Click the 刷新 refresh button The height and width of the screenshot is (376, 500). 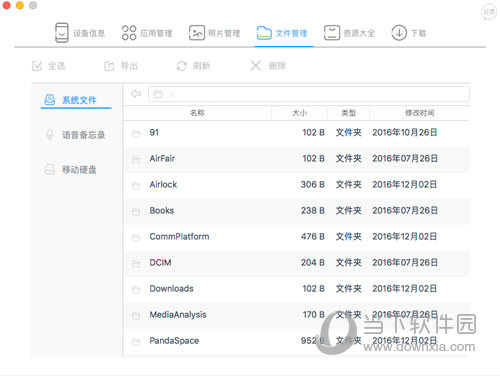(x=193, y=66)
